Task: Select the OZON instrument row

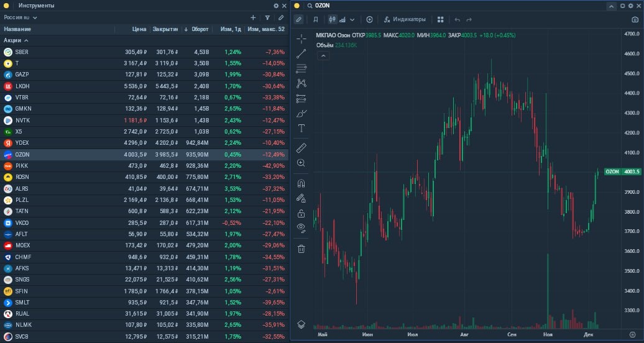Action: [x=144, y=155]
